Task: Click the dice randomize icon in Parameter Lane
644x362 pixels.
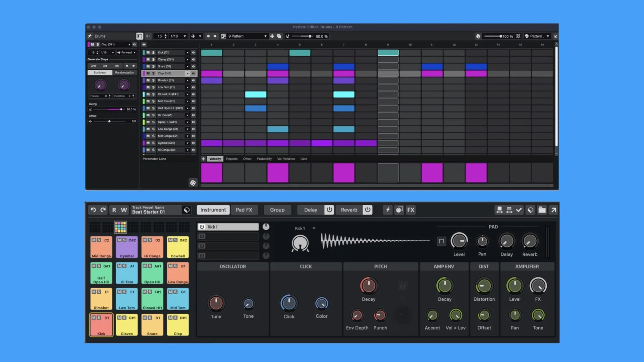Action: coord(193,183)
